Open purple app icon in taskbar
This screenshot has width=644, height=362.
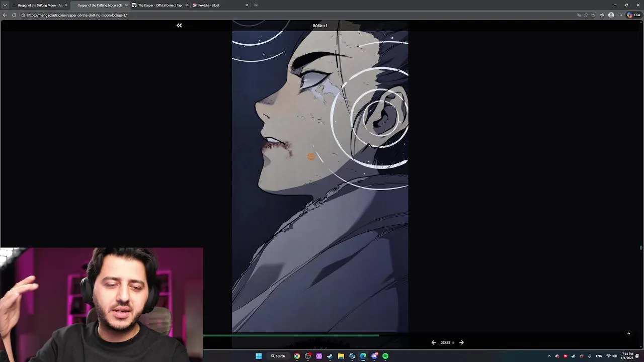[319, 356]
